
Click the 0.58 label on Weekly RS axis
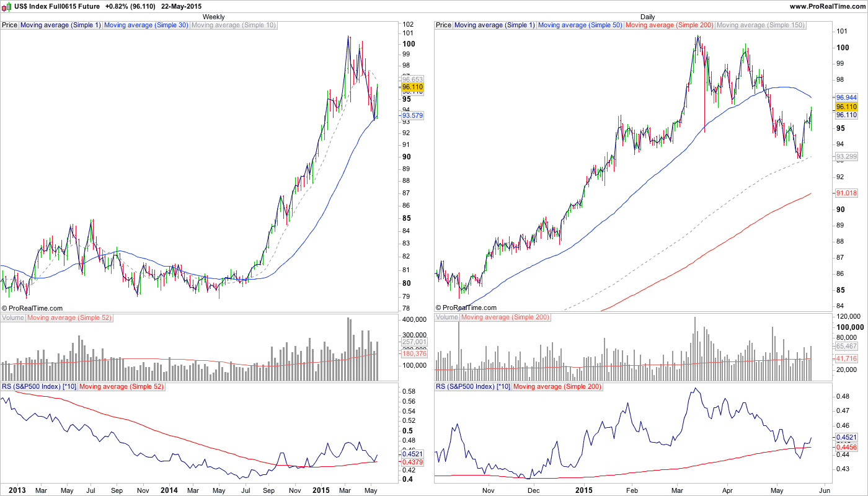tap(409, 392)
